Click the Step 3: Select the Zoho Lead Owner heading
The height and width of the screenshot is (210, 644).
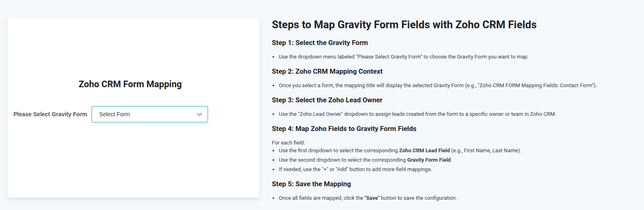tap(327, 100)
